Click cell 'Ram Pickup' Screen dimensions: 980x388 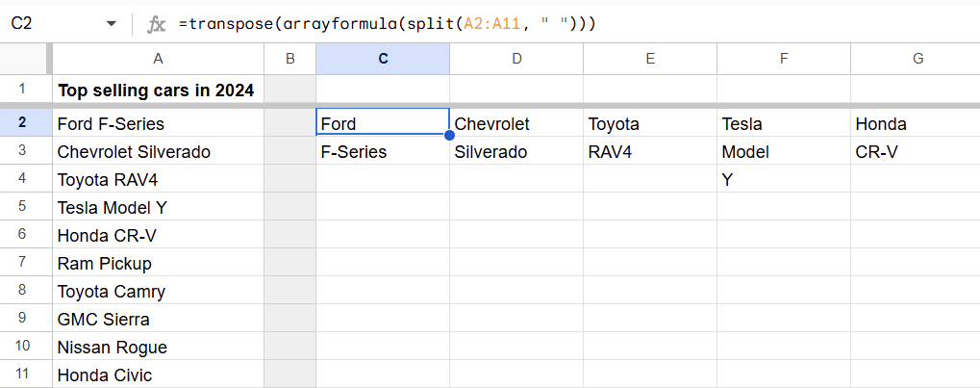click(x=158, y=263)
